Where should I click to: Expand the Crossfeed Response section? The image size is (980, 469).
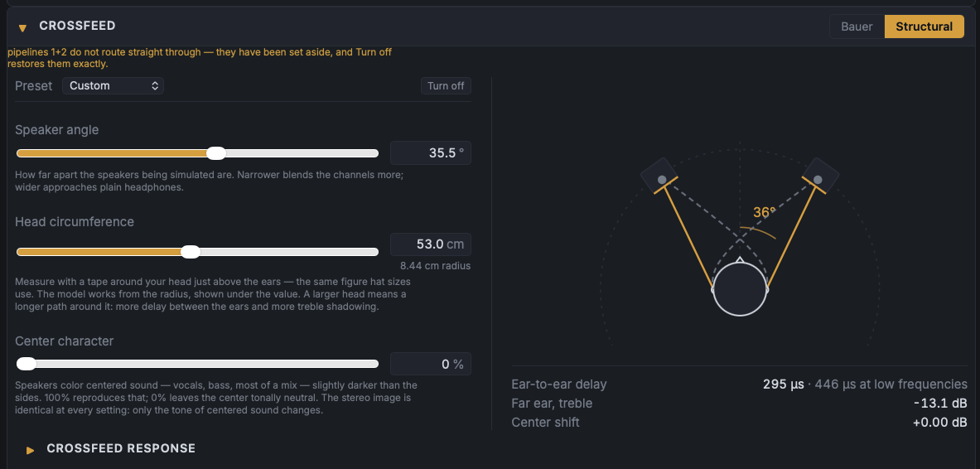pos(30,450)
